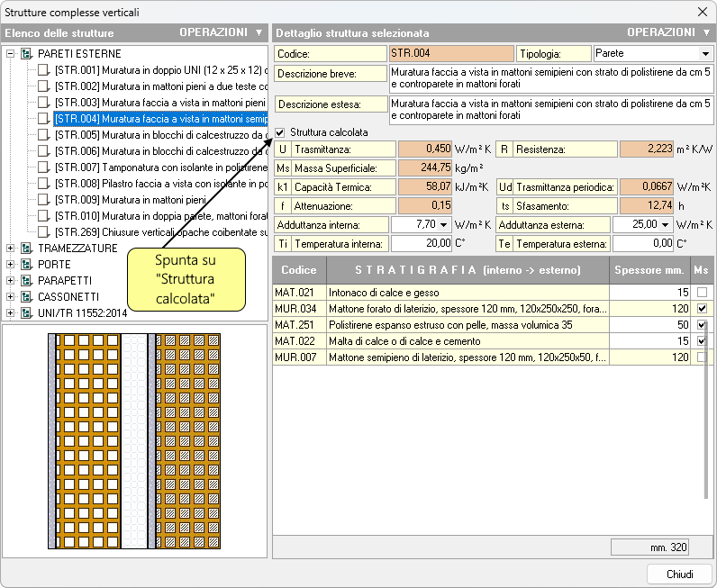Toggle Ms checkbox for MUR.007 row

click(702, 357)
